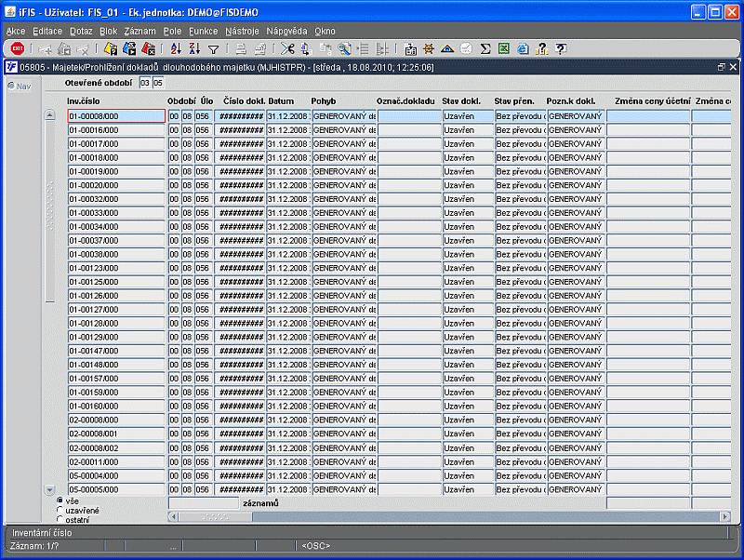Click the scissors cut icon

click(x=287, y=48)
